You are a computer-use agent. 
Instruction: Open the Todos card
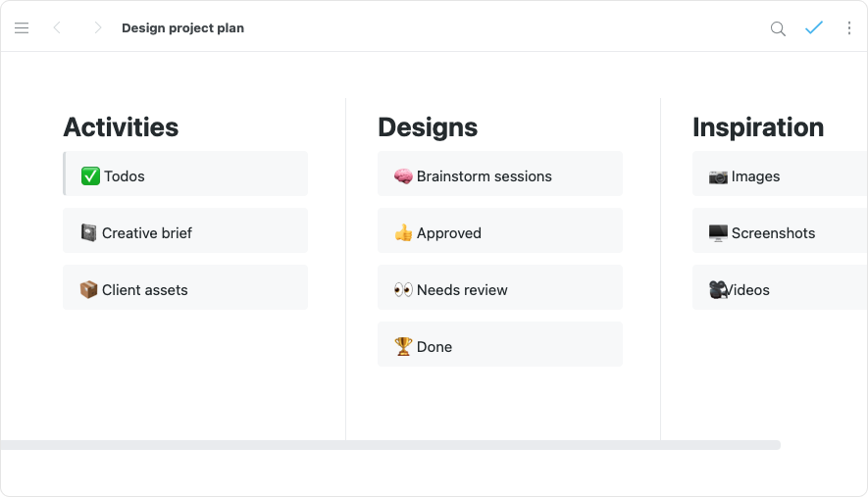(x=186, y=174)
